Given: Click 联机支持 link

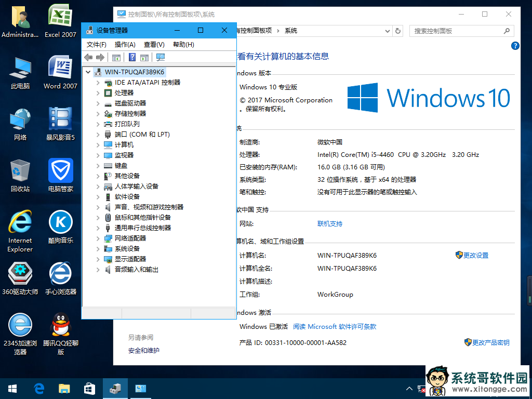Looking at the screenshot, I should pos(330,223).
